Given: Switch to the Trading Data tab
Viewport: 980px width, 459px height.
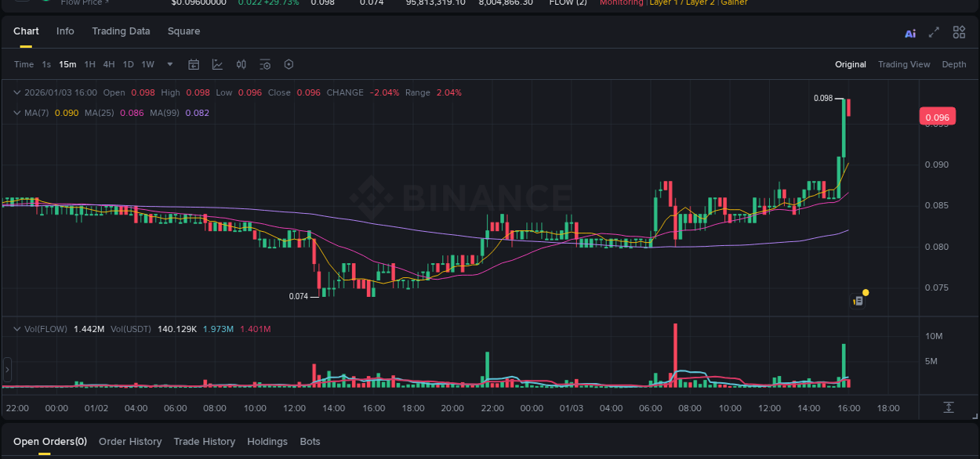Looking at the screenshot, I should [121, 31].
